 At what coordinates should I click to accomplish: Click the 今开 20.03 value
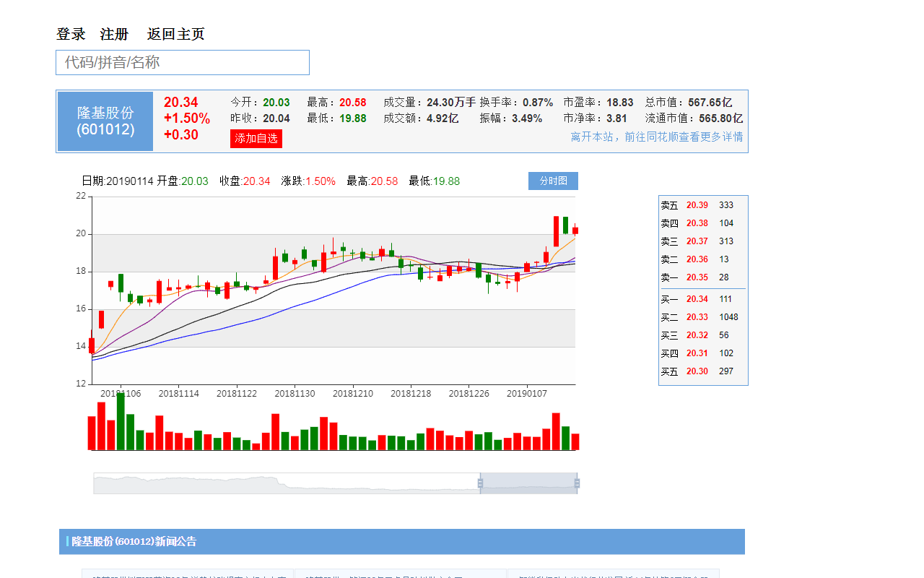276,103
